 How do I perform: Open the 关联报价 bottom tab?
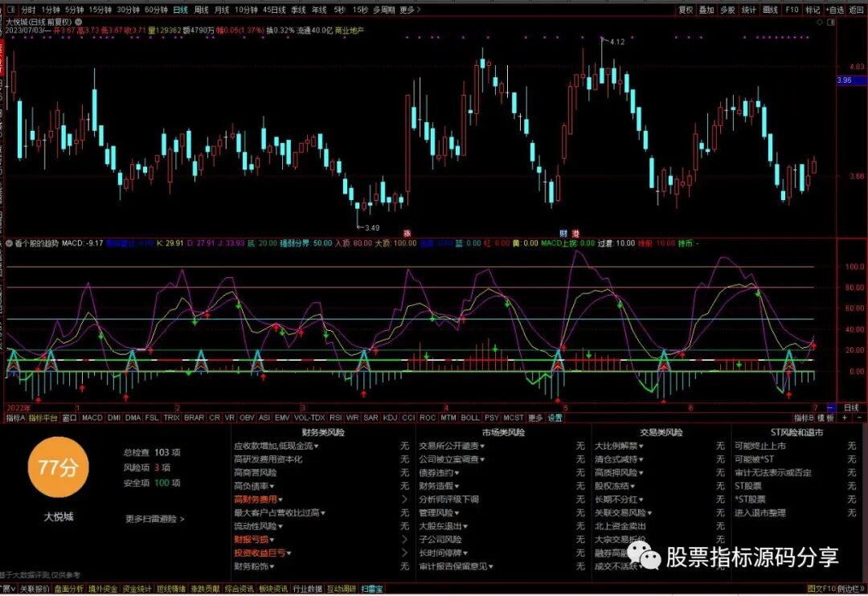[x=35, y=589]
